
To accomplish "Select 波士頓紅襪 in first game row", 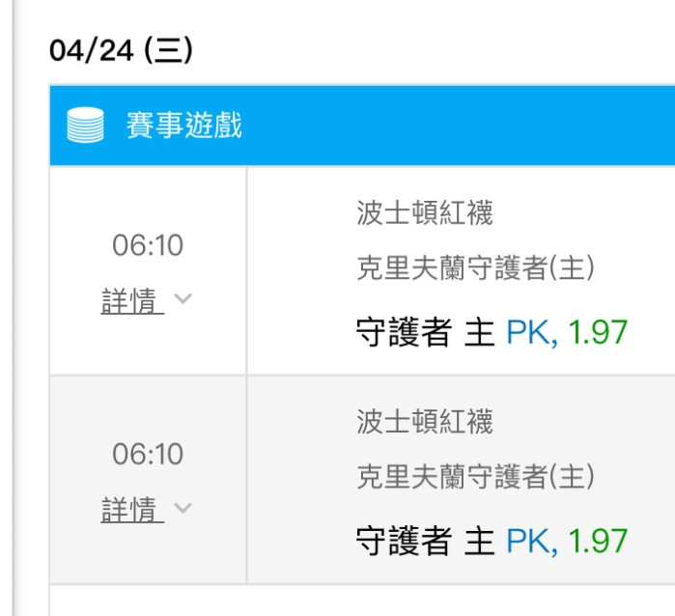I will tap(425, 212).
